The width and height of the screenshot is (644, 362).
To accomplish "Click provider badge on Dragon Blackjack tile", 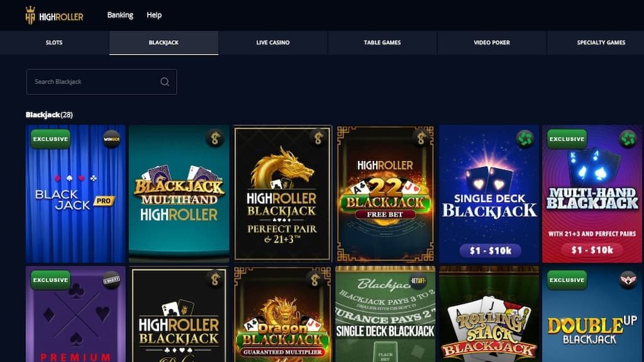I will (x=314, y=280).
